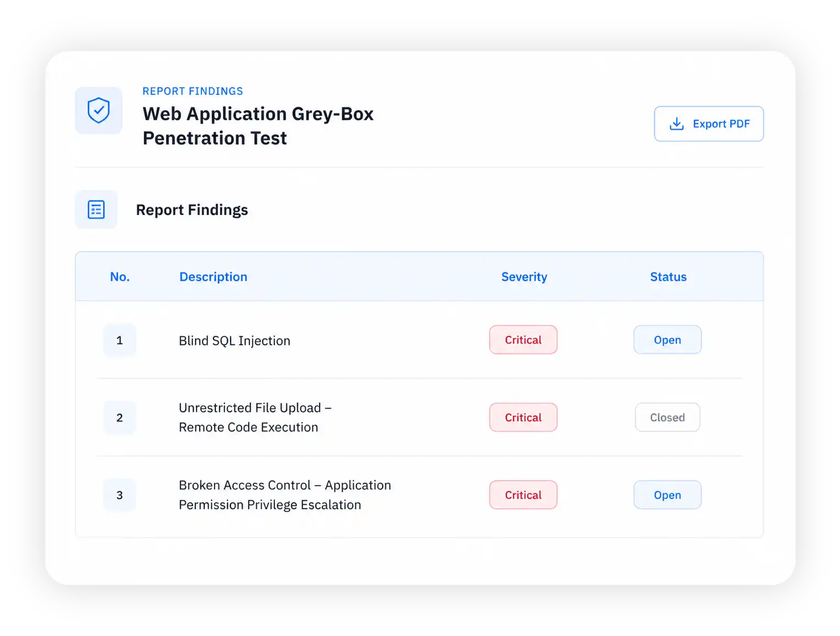Open the Blind SQL Injection finding

pos(234,341)
